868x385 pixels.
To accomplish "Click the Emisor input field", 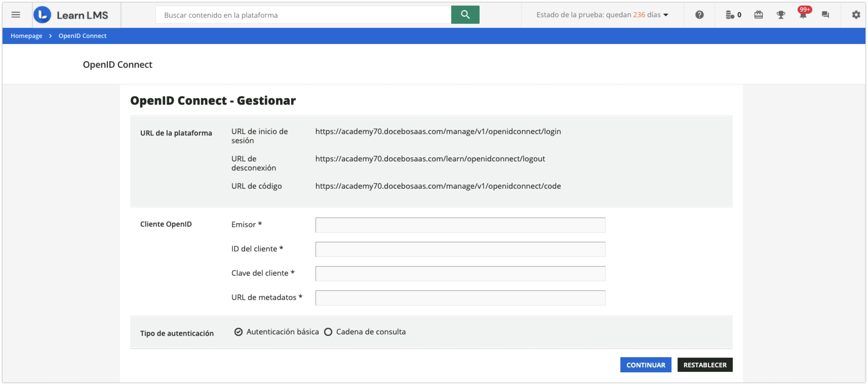I will click(x=460, y=225).
